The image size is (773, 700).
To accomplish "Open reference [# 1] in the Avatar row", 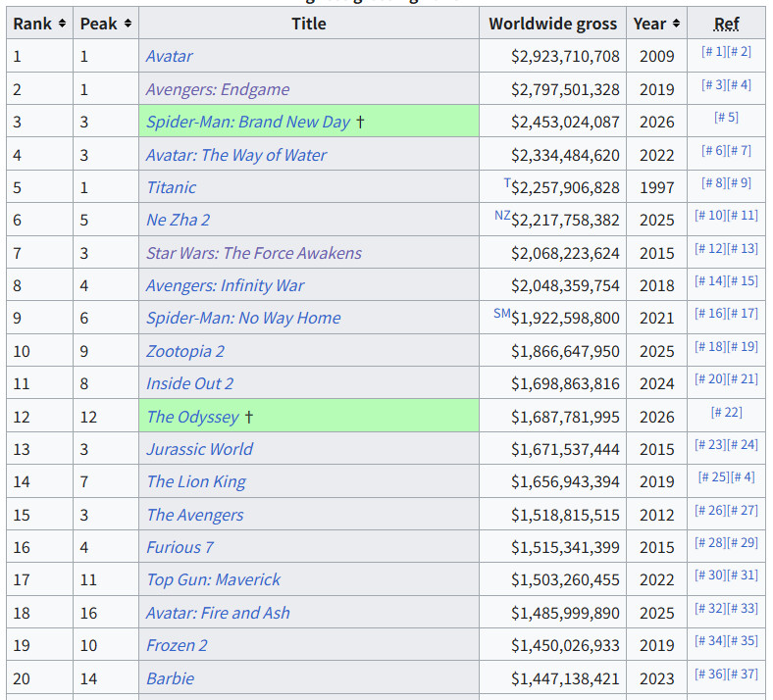I will [x=713, y=52].
